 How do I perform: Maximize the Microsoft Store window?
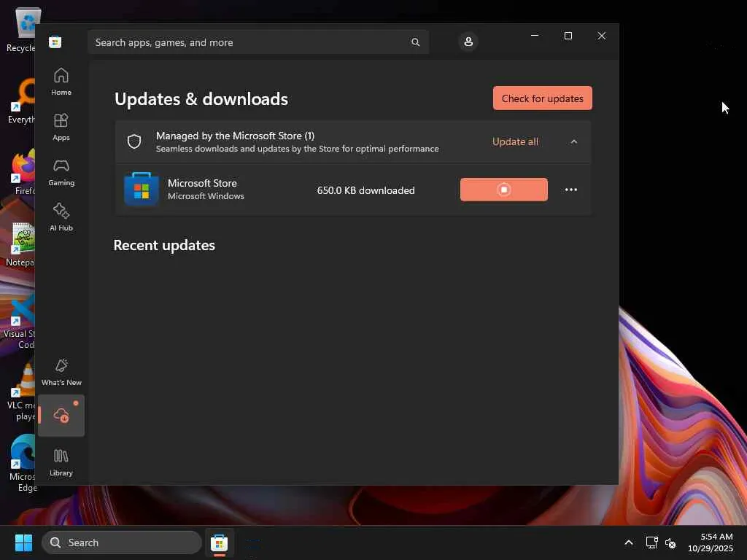click(x=568, y=36)
